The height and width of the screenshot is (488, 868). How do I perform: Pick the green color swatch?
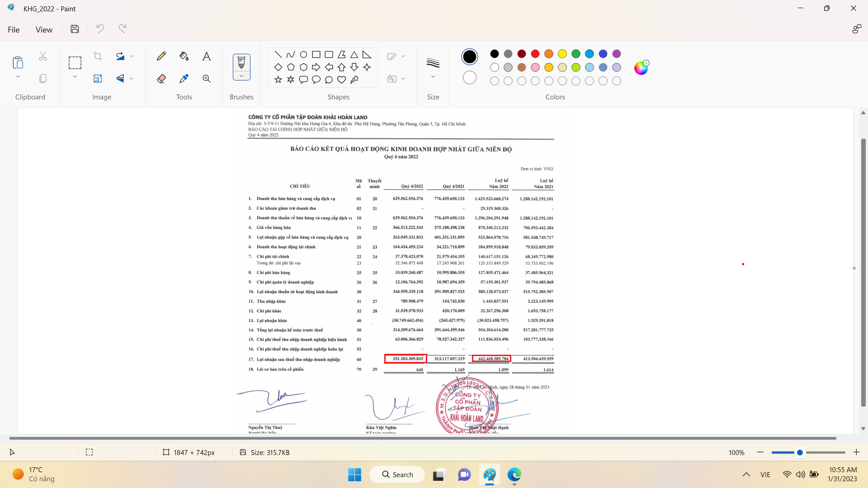[x=576, y=54]
